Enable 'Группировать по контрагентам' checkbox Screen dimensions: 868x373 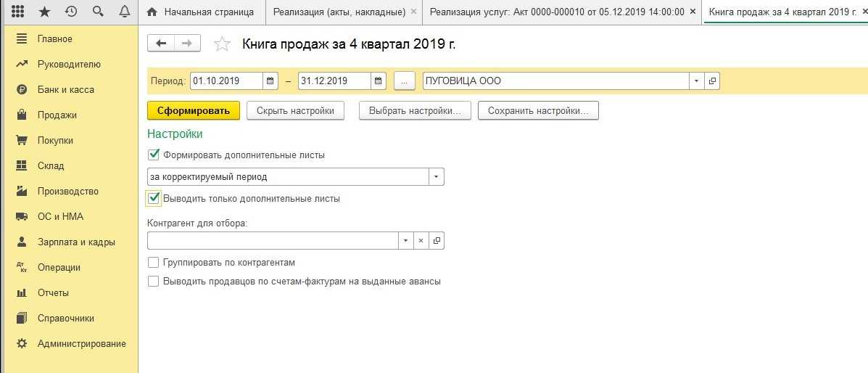click(x=153, y=263)
